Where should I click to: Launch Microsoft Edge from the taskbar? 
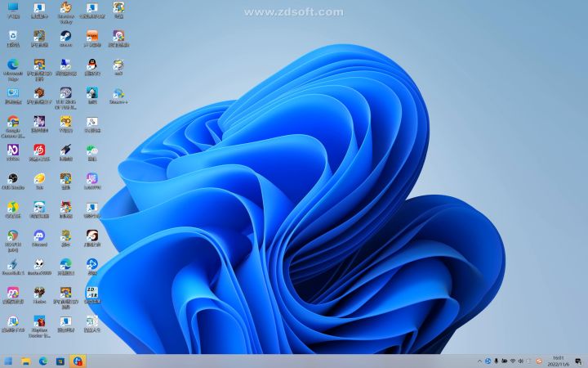point(43,361)
